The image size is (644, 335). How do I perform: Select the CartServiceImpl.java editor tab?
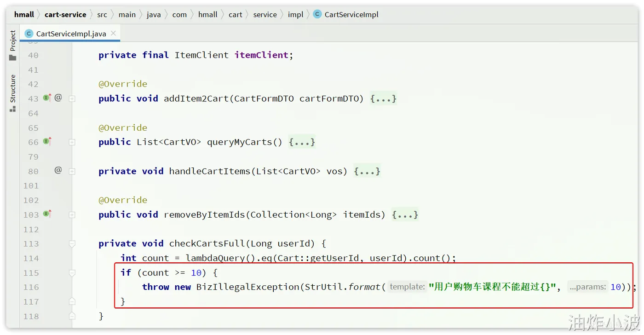click(x=71, y=34)
